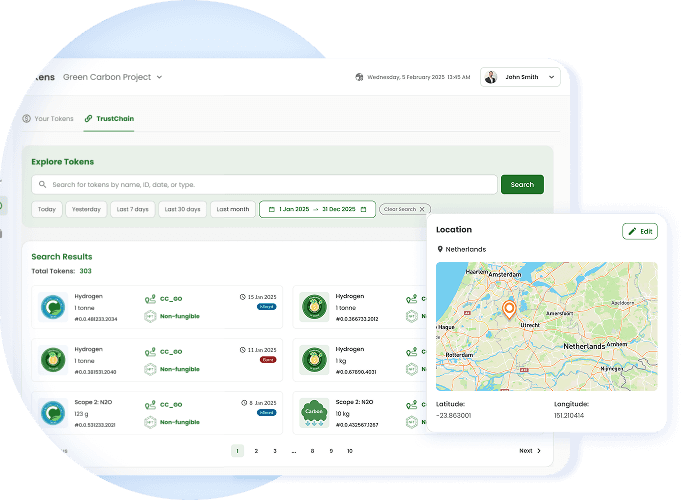
Task: Go to results page 9
Action: pyautogui.click(x=331, y=451)
